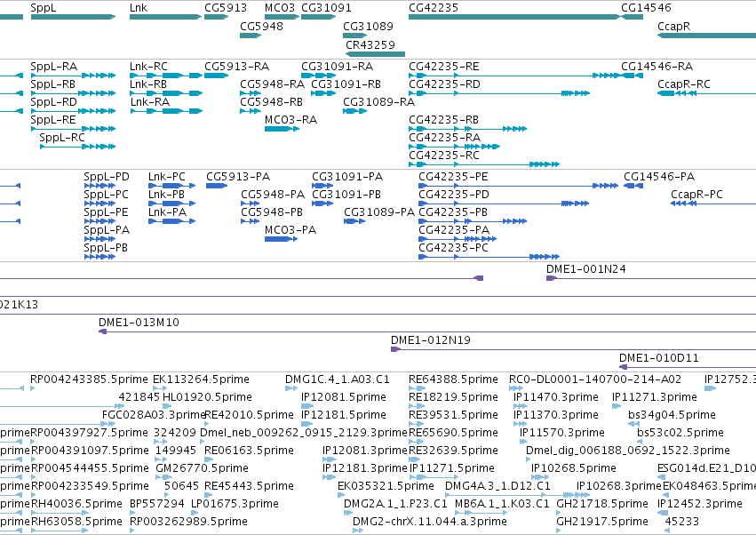Select transcript SppL-RE
This screenshot has height=535, width=756.
73,129
